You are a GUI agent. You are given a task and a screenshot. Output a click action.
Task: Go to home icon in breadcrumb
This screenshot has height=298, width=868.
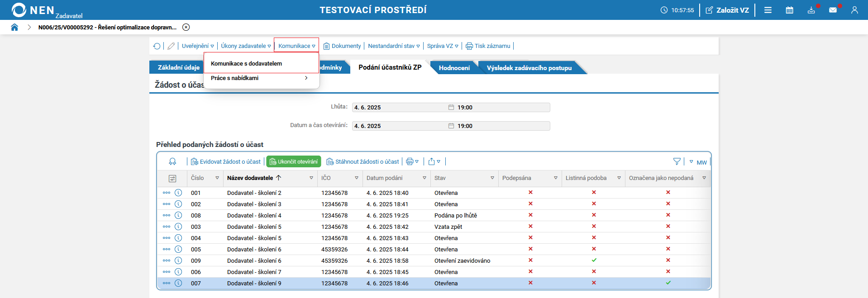click(14, 27)
